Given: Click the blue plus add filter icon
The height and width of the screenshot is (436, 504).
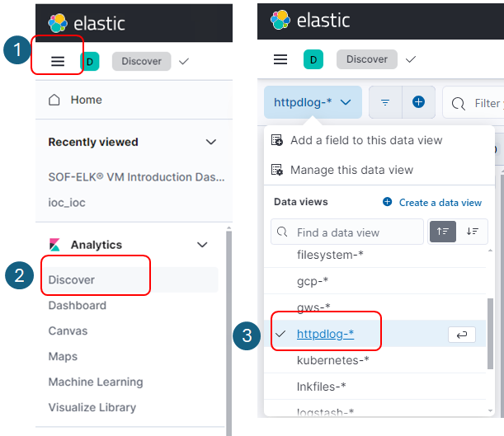Looking at the screenshot, I should 418,102.
